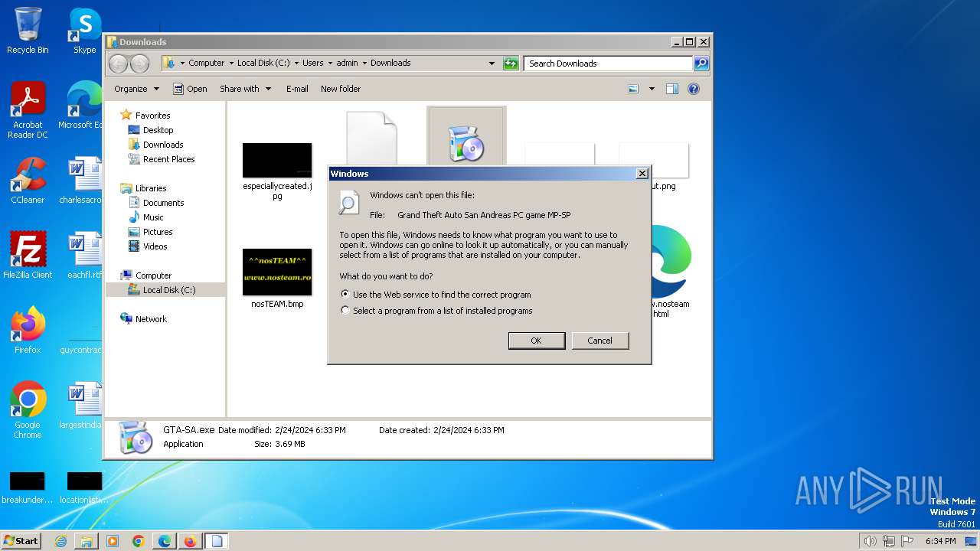Screen dimensions: 980x551
Task: Launch Firefox from desktop
Action: [28, 331]
